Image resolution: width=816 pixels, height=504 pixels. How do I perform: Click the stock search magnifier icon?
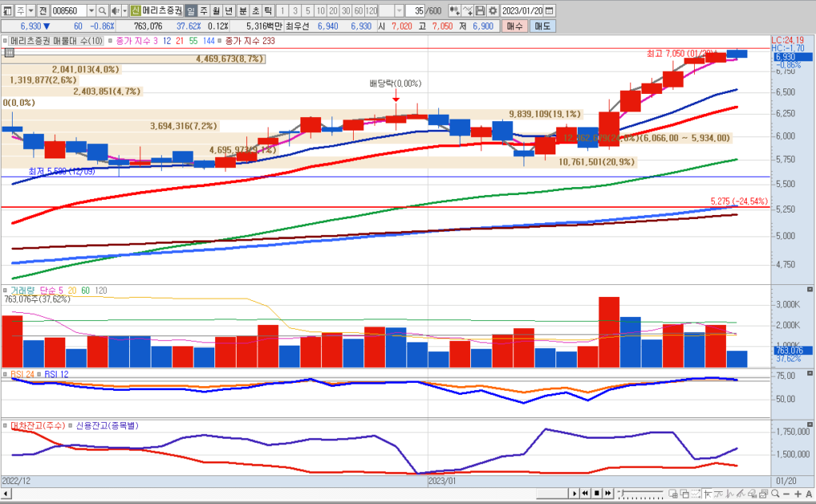click(x=103, y=11)
